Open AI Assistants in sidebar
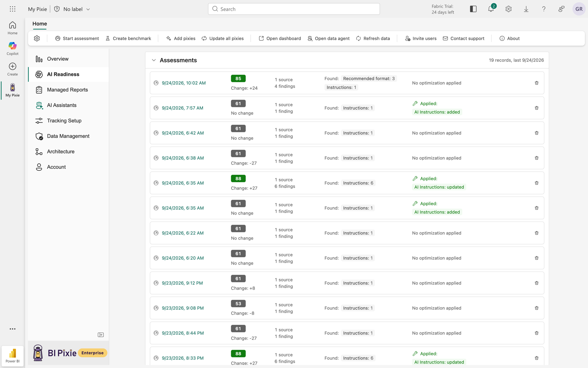 [68, 105]
